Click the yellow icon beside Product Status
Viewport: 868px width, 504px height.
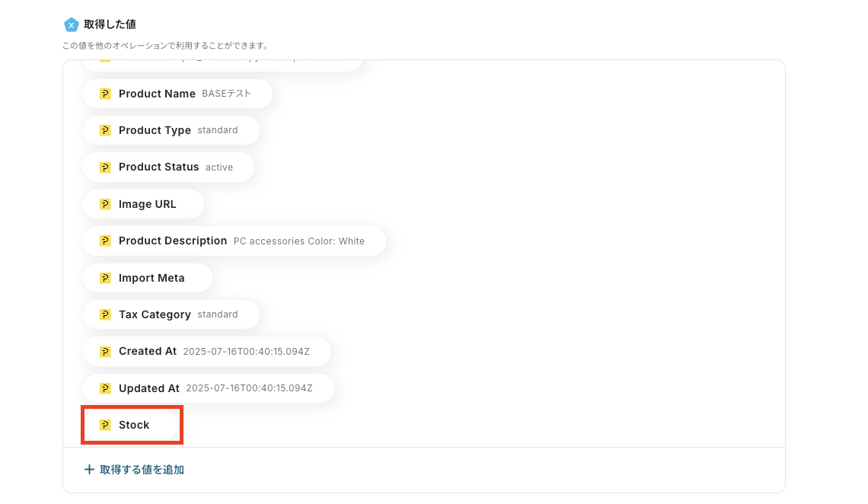point(105,167)
